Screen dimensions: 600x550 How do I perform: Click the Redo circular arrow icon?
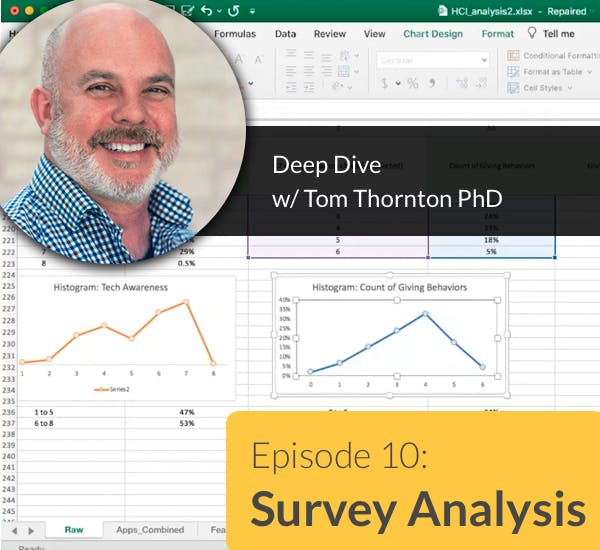[233, 11]
